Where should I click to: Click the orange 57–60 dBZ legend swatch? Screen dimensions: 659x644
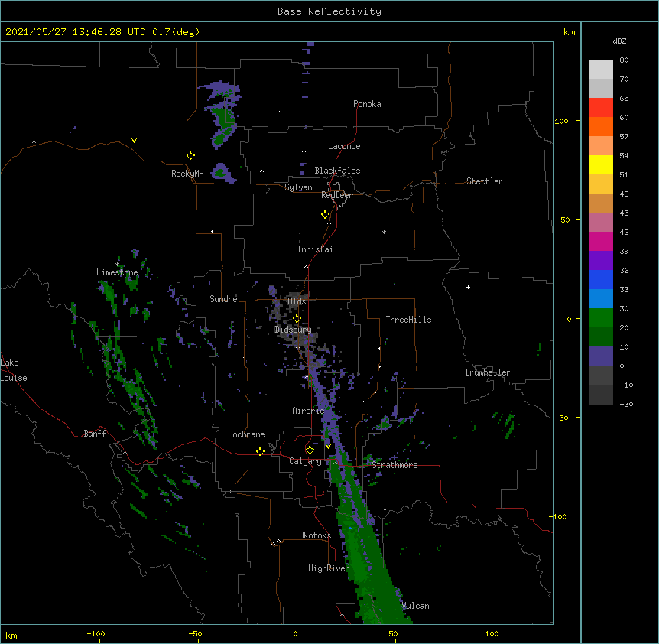pyautogui.click(x=601, y=127)
